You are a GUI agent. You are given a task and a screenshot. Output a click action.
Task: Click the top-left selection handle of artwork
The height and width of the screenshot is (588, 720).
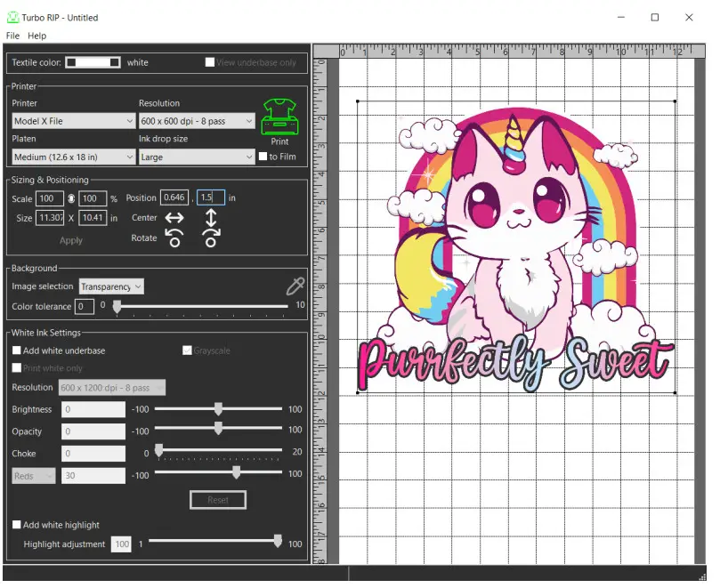(358, 101)
